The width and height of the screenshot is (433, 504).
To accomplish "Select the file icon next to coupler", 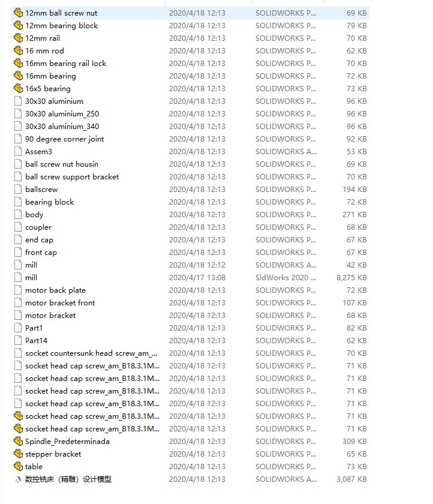I will point(19,227).
